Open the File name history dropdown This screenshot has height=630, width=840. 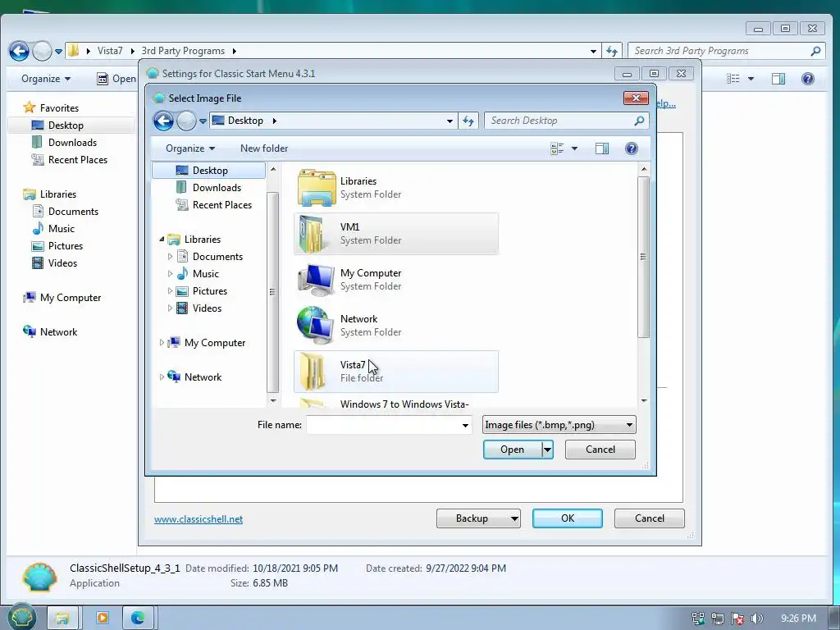[x=465, y=426]
